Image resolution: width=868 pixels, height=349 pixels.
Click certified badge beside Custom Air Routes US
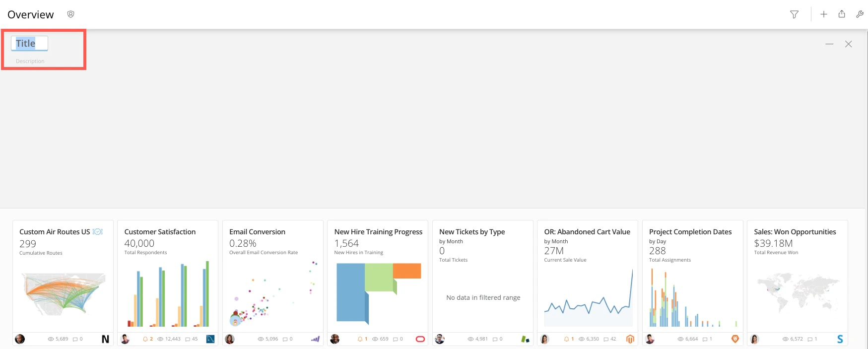coord(98,232)
